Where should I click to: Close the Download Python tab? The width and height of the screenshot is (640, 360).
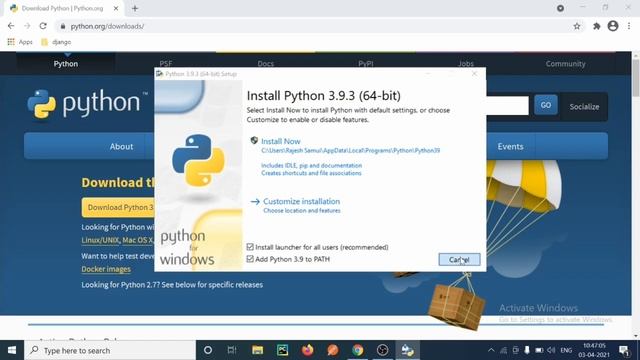(x=116, y=8)
